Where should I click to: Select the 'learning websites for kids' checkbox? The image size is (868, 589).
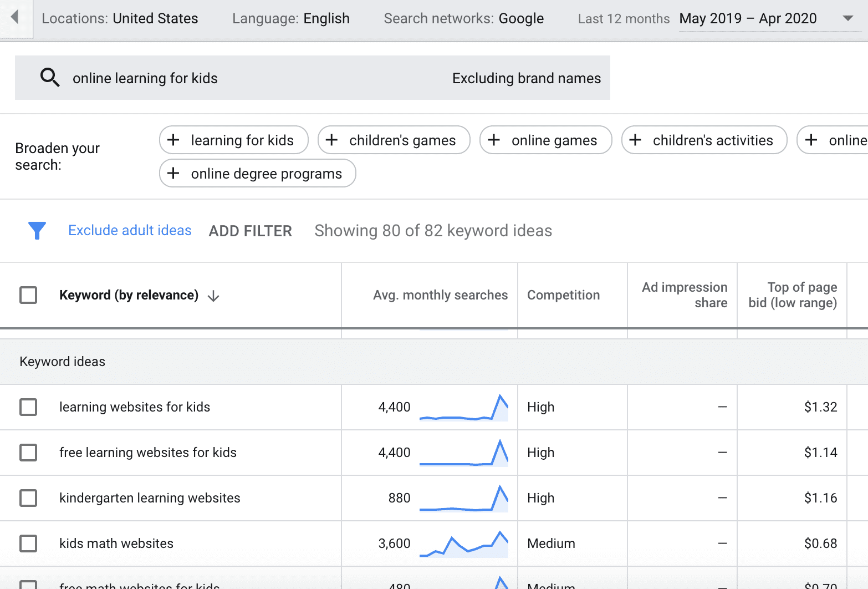[28, 407]
